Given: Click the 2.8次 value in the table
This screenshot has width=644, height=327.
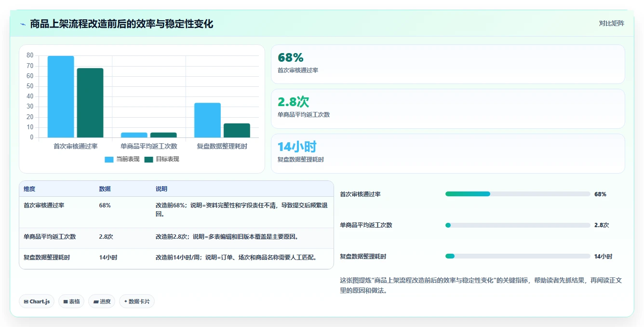Looking at the screenshot, I should pos(106,237).
